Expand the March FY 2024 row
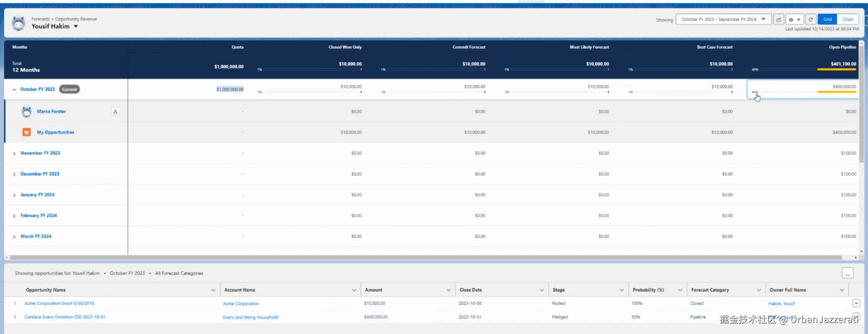 click(14, 237)
